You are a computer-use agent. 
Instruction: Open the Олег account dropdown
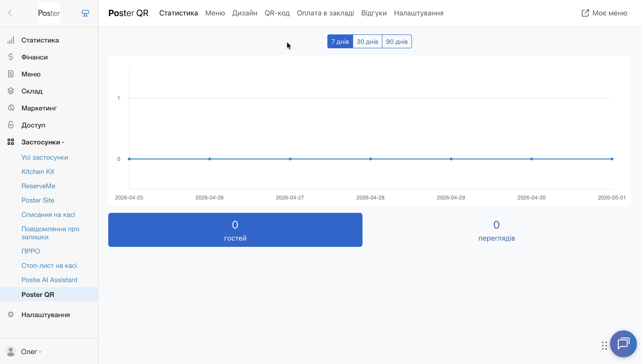(31, 352)
